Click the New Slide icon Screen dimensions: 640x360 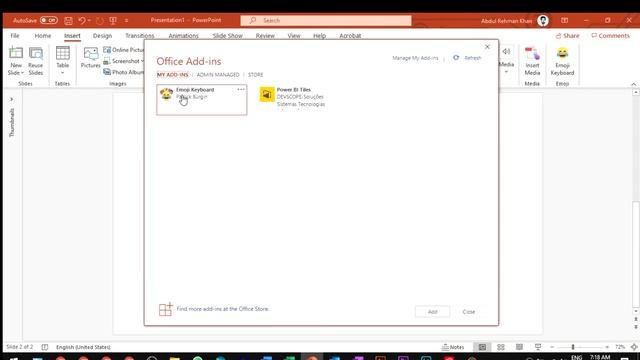[x=16, y=53]
